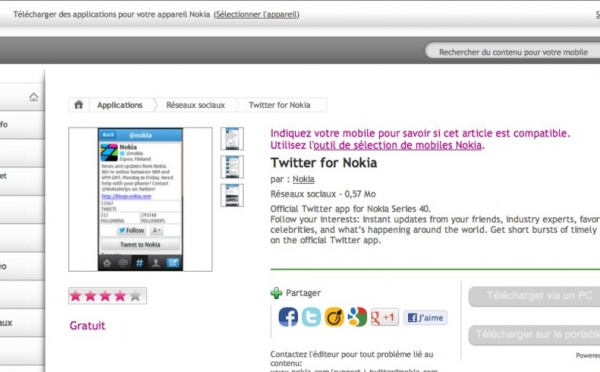Share via the Google multicolor icon
Image resolution: width=600 pixels, height=372 pixels.
[x=357, y=317]
